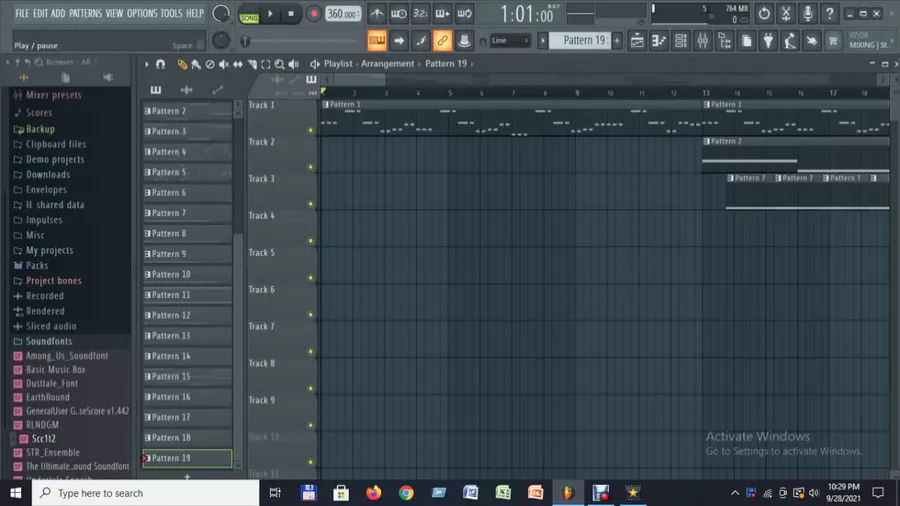Select Pattern 12 in the picker list

point(187,316)
